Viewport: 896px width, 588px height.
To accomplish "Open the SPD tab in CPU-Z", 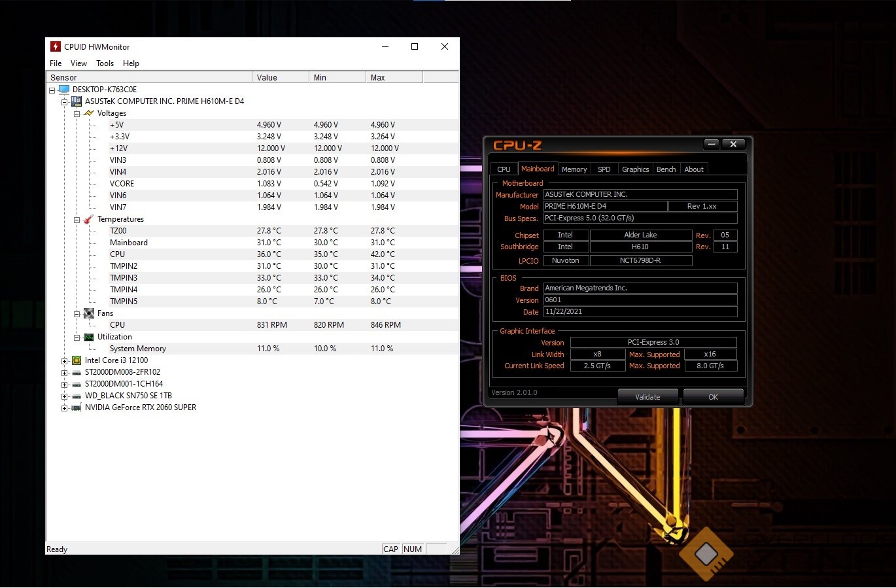I will click(604, 169).
